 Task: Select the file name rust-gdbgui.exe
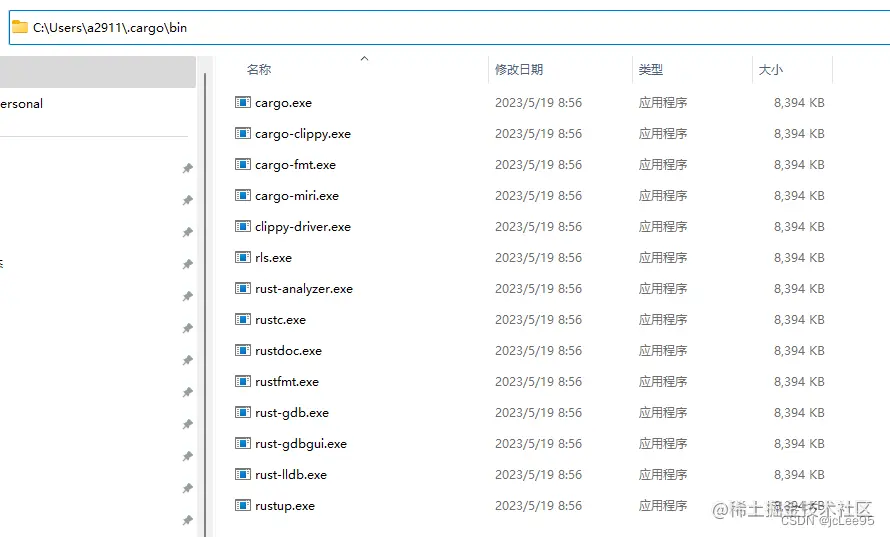pos(301,444)
